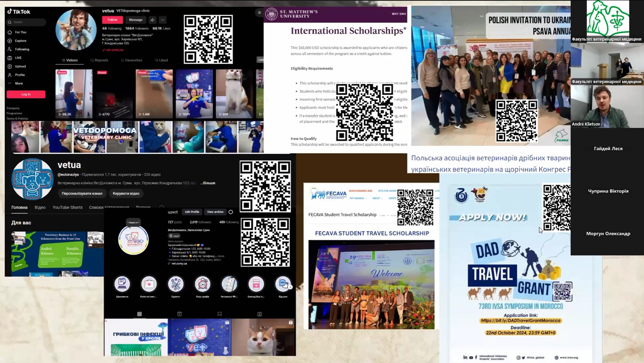Open the For You icon in TikTok sidebar

[x=10, y=32]
